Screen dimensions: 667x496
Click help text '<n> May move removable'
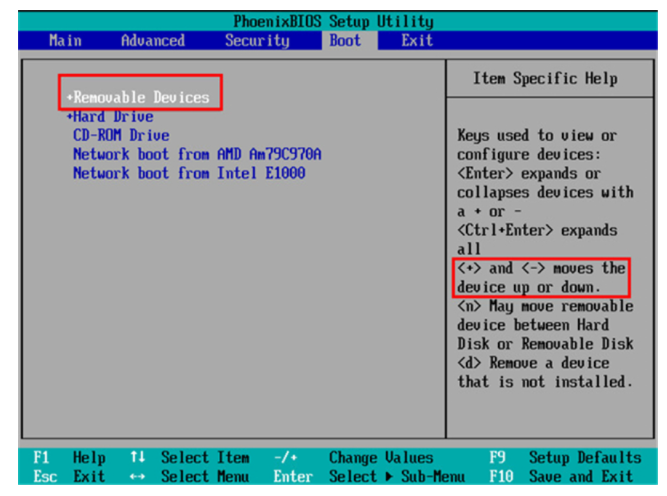point(545,306)
